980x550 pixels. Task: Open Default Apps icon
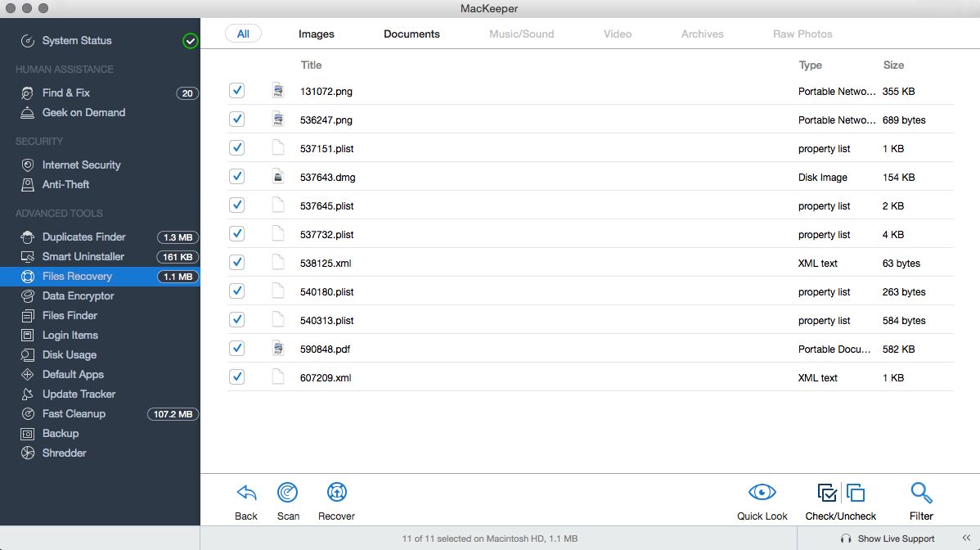click(28, 374)
